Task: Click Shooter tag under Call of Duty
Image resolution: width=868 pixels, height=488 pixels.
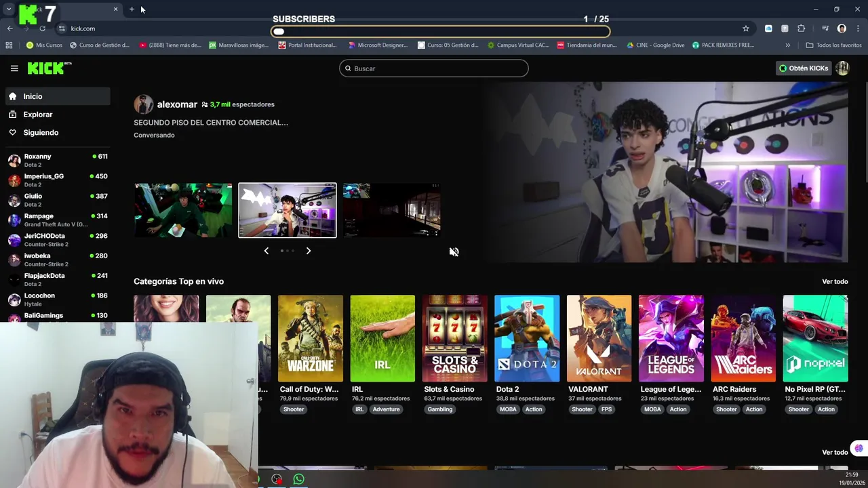Action: click(294, 409)
